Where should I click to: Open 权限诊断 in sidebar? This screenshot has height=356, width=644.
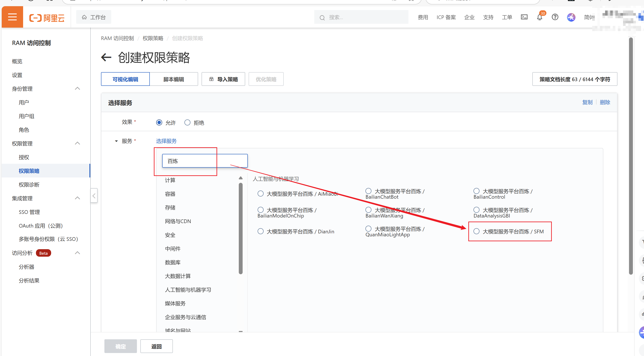point(29,185)
